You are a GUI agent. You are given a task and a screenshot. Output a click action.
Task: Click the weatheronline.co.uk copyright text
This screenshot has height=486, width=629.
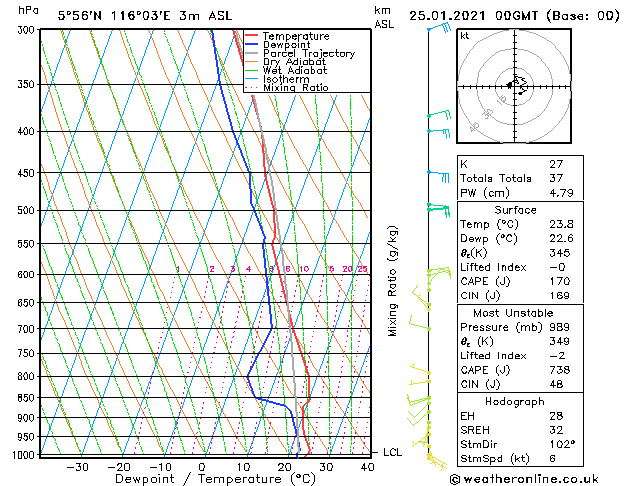coord(524,479)
